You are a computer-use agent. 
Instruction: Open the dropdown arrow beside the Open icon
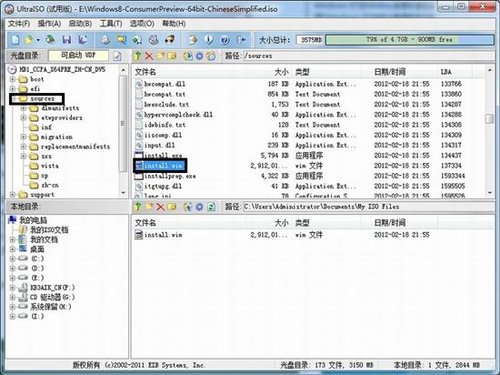[38, 40]
